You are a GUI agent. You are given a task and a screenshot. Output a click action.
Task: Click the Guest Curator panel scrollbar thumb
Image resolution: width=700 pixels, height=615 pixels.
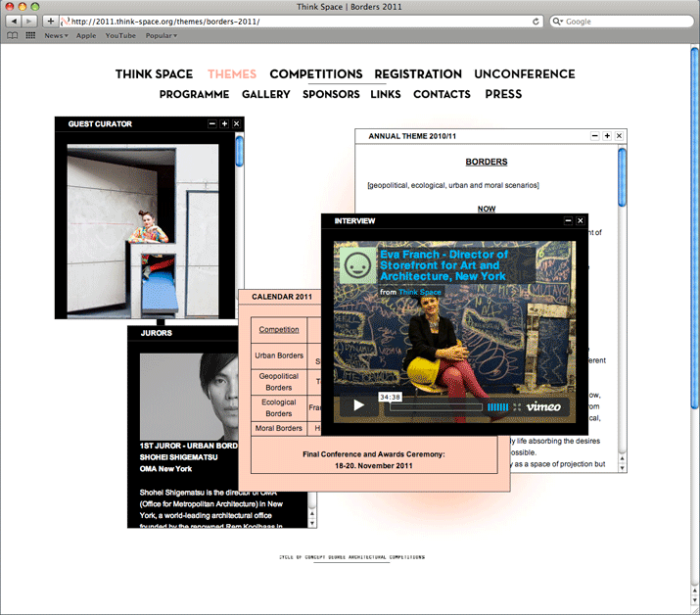239,151
